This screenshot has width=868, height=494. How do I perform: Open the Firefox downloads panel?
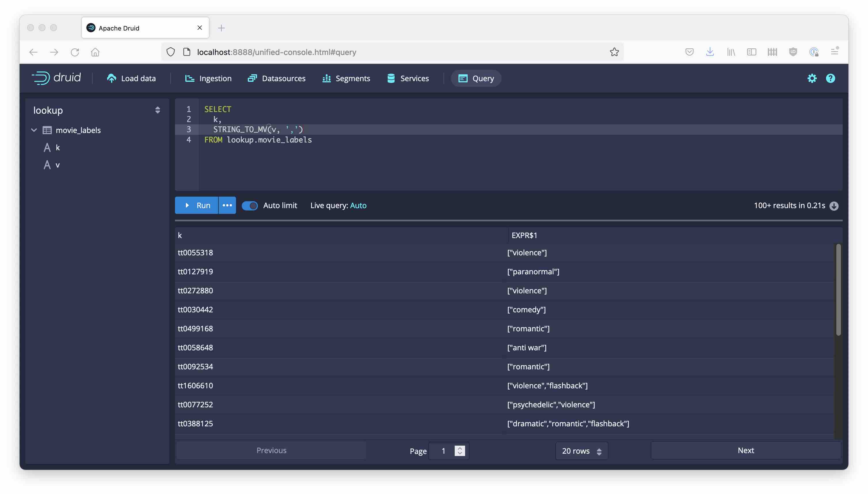[x=710, y=52]
